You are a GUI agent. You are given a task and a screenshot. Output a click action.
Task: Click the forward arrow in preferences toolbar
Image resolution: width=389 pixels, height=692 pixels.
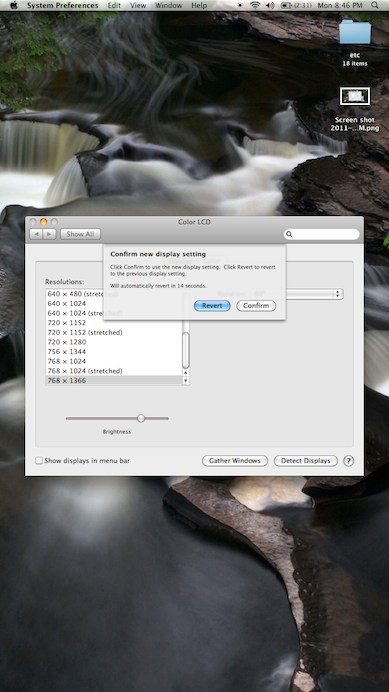coord(49,234)
